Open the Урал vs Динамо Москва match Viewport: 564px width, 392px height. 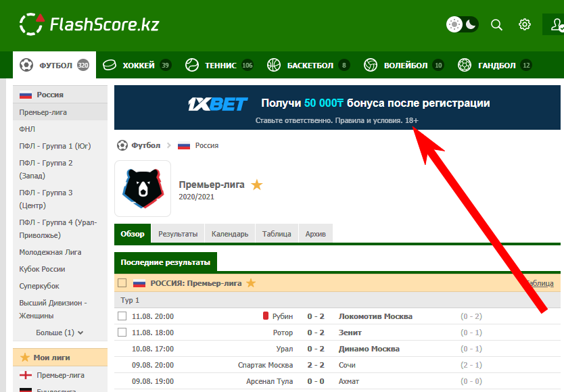click(337, 349)
